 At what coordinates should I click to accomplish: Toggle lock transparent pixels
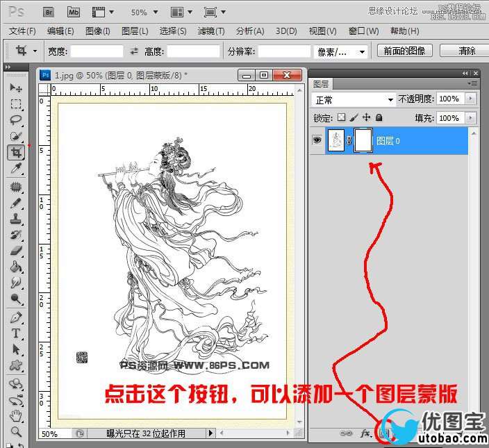(x=342, y=117)
